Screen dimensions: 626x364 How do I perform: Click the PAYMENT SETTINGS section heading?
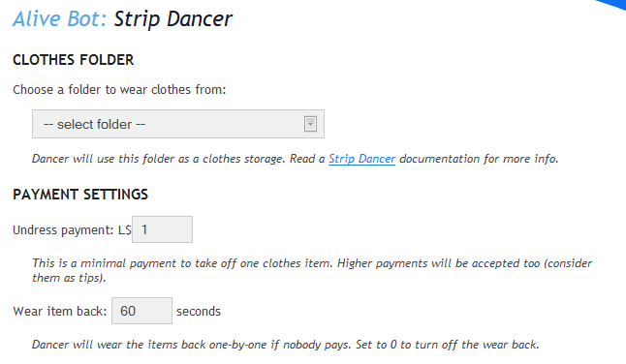[x=80, y=195]
